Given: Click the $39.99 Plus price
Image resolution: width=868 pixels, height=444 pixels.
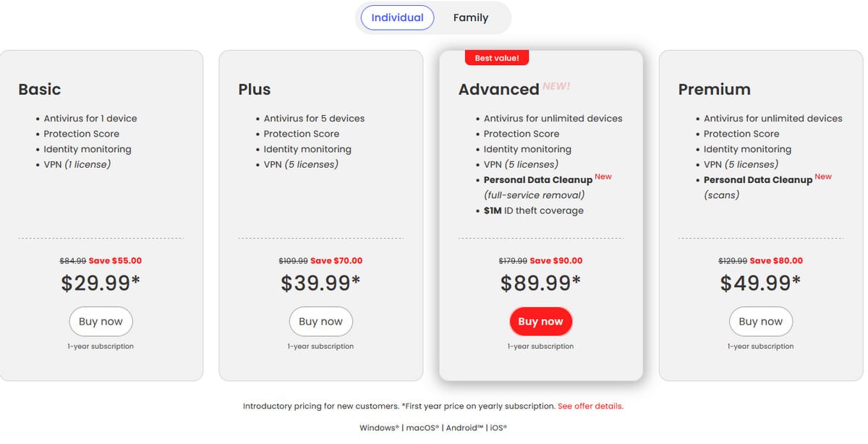Looking at the screenshot, I should tap(320, 283).
